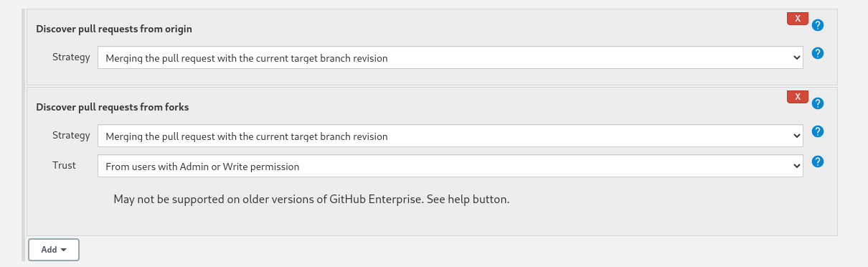
Task: Click the Strategy label in the origin section
Action: 71,57
